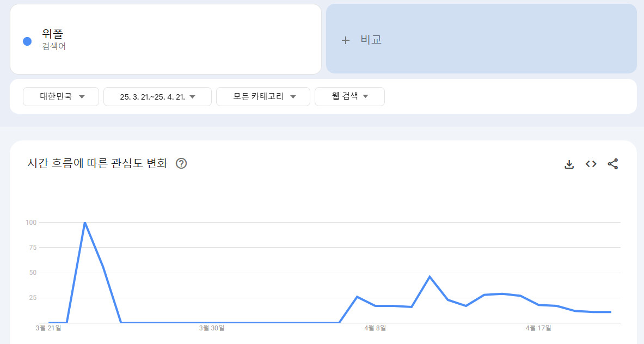
Task: Open the embed code icon
Action: coord(591,164)
